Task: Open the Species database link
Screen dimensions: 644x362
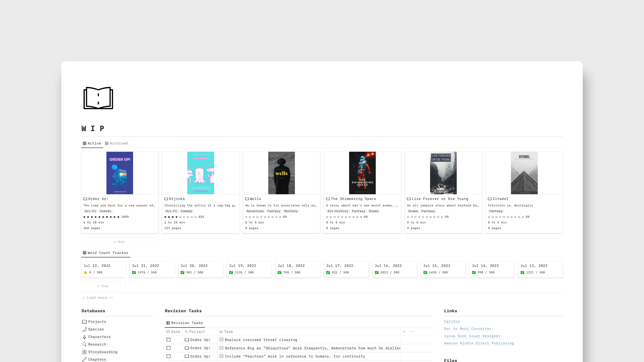Action: 96,329
